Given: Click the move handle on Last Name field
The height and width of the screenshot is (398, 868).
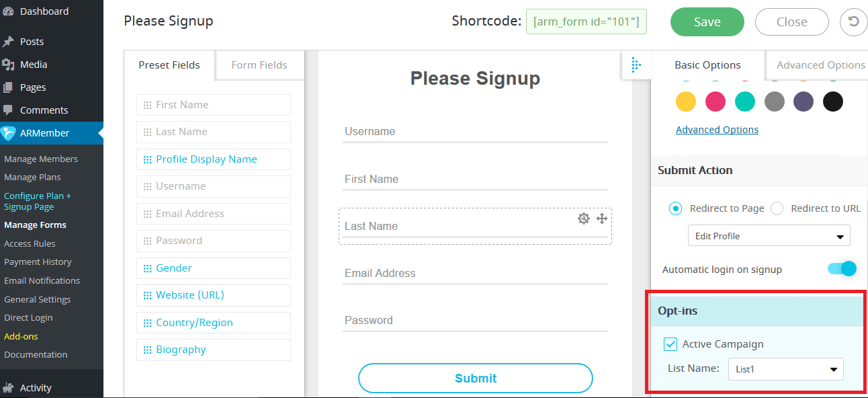Looking at the screenshot, I should tap(602, 218).
